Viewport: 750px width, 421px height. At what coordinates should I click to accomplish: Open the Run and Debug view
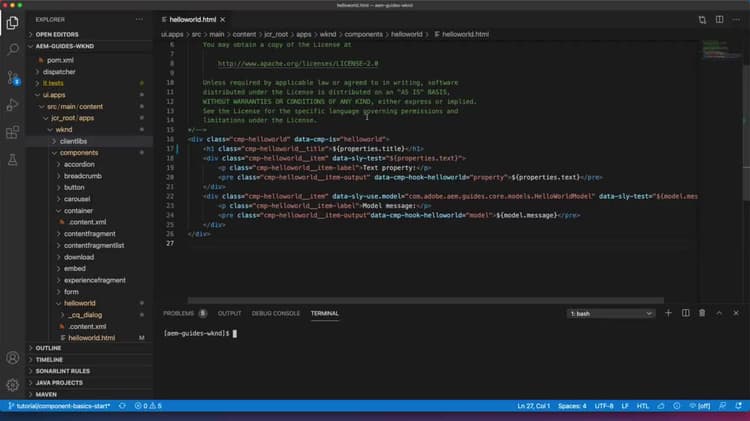point(13,104)
